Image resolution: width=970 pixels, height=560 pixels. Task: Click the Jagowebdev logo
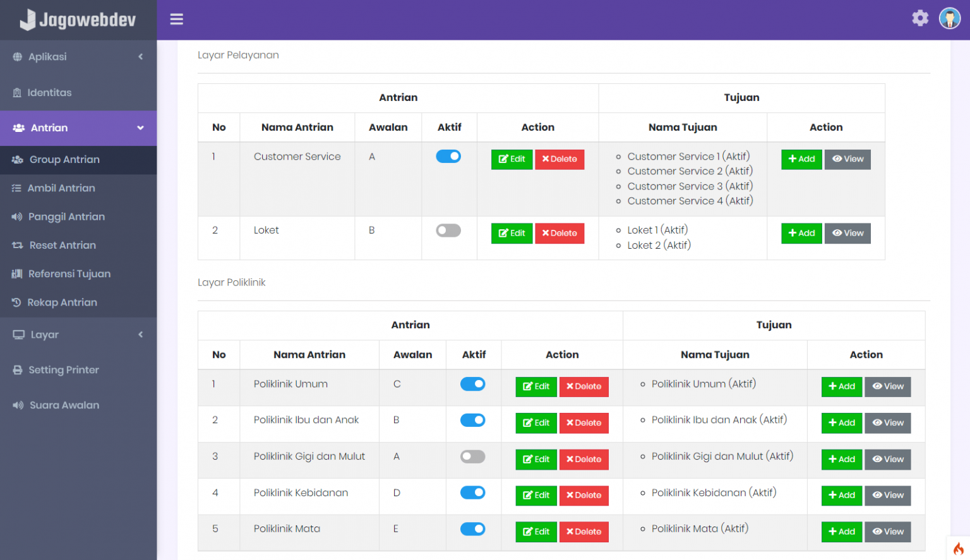pyautogui.click(x=78, y=20)
